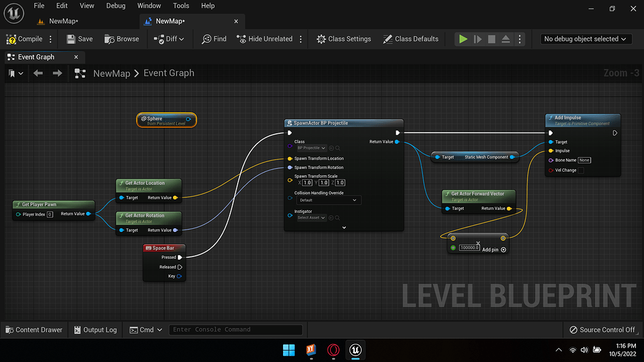
Task: Save the blueprint
Action: click(x=79, y=38)
